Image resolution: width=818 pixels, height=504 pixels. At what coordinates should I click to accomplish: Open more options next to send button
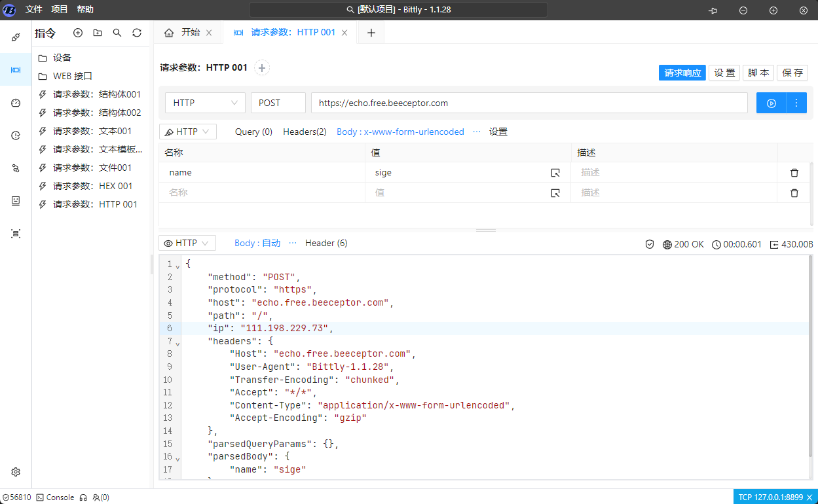(x=796, y=103)
